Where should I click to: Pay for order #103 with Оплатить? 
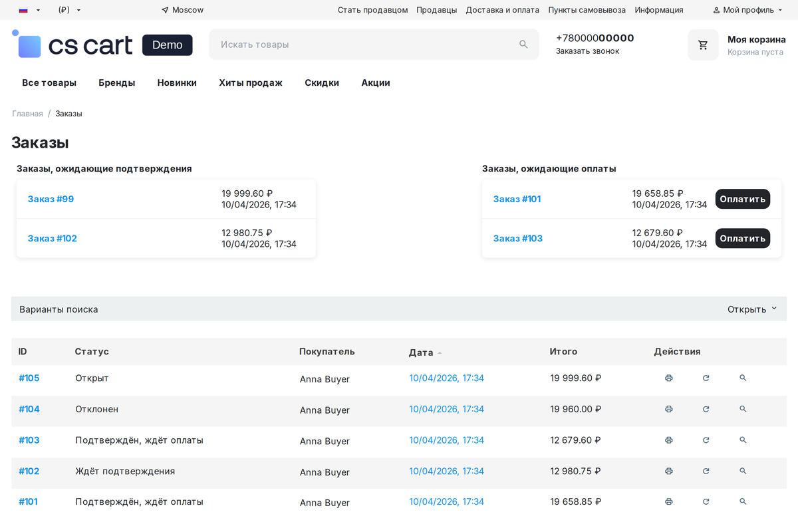[743, 238]
